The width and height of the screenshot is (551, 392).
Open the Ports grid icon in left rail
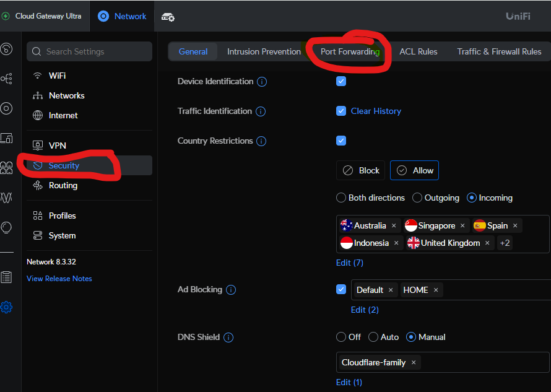coord(6,168)
